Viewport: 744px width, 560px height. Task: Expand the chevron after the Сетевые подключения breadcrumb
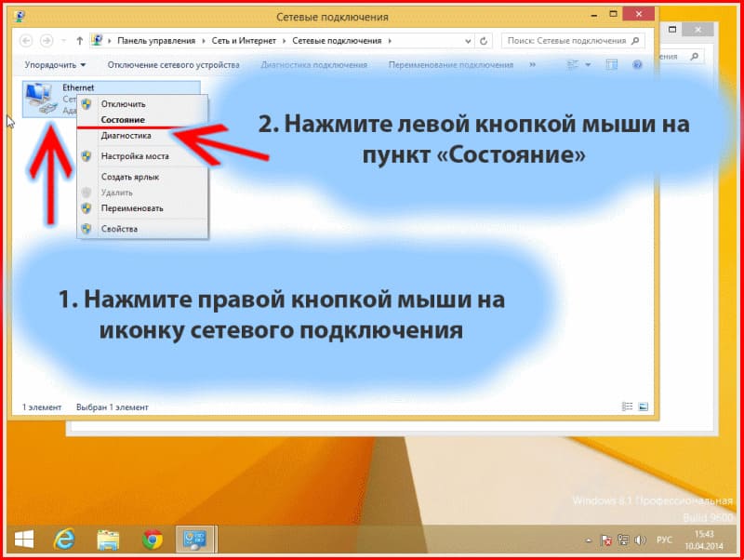(x=390, y=41)
